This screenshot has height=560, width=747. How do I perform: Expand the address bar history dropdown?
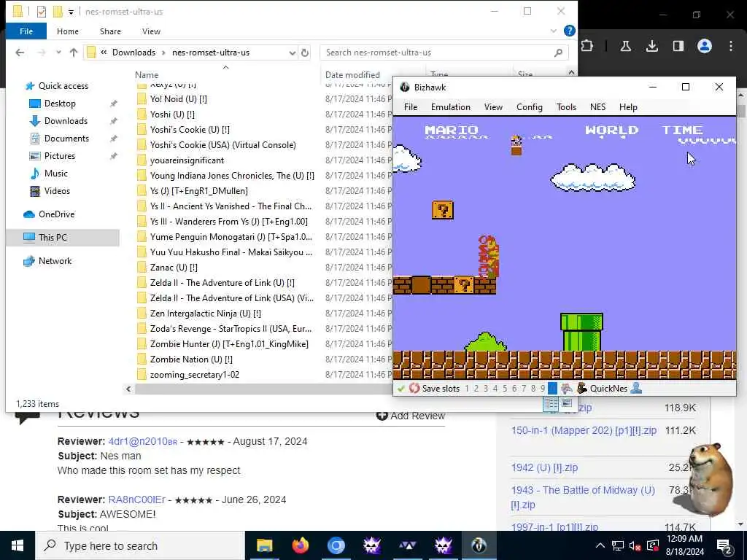tap(292, 52)
